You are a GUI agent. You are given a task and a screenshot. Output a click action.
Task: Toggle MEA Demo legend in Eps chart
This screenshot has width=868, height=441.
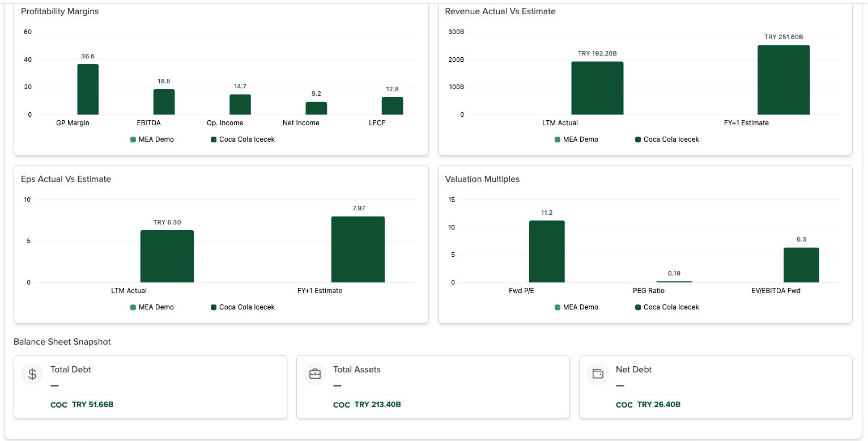pos(152,307)
